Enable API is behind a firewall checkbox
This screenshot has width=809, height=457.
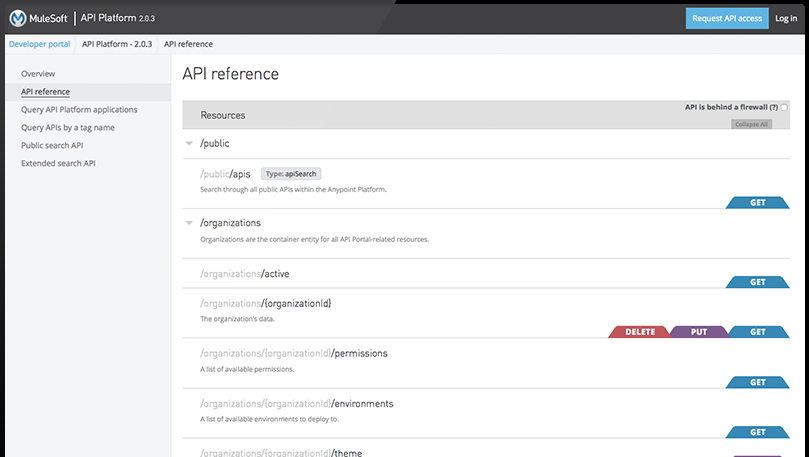[784, 107]
